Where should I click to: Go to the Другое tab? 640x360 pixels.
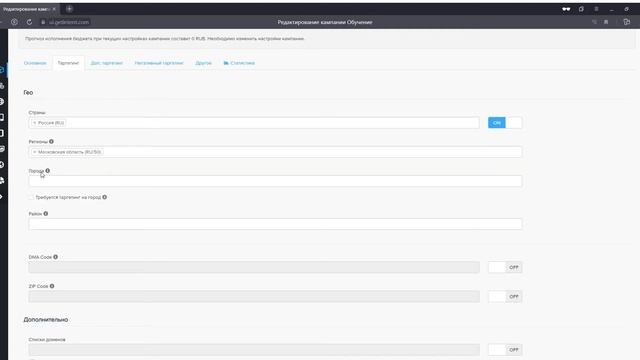click(x=203, y=63)
